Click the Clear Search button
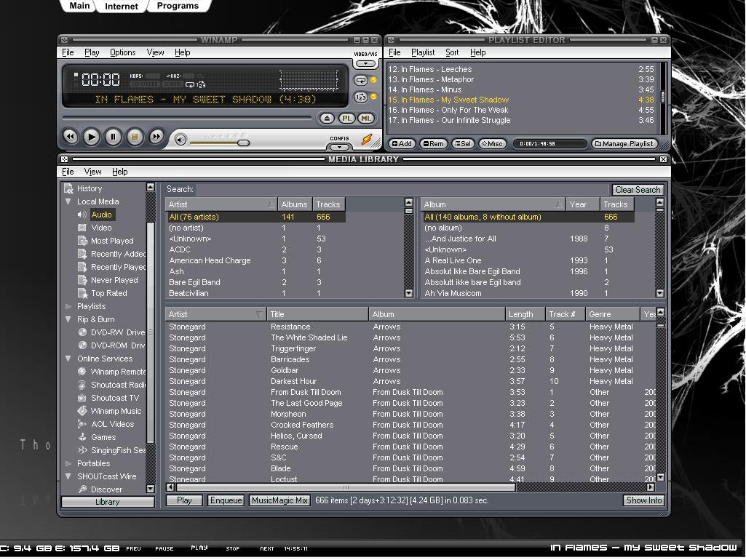746x560 pixels. click(x=638, y=190)
